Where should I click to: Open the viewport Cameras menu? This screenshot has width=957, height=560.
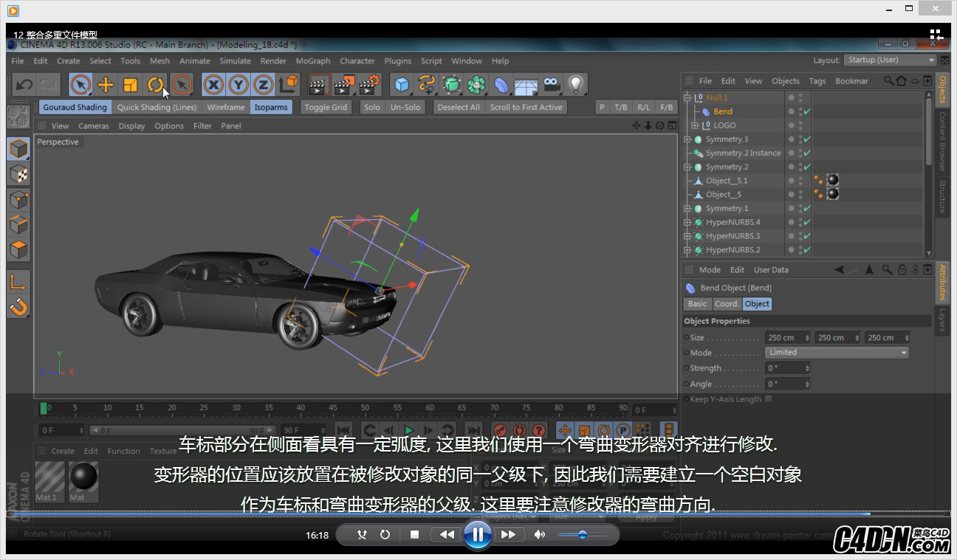coord(94,126)
